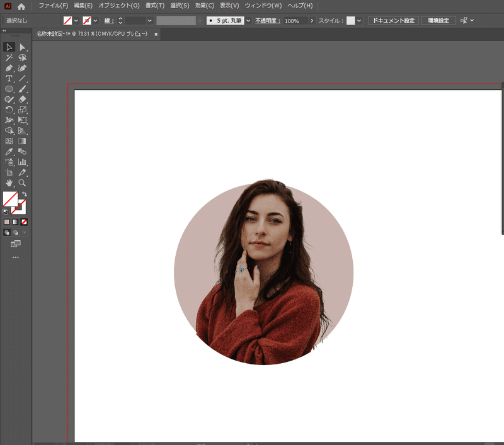Select the Selection tool (black arrow)
The image size is (504, 445).
[9, 47]
